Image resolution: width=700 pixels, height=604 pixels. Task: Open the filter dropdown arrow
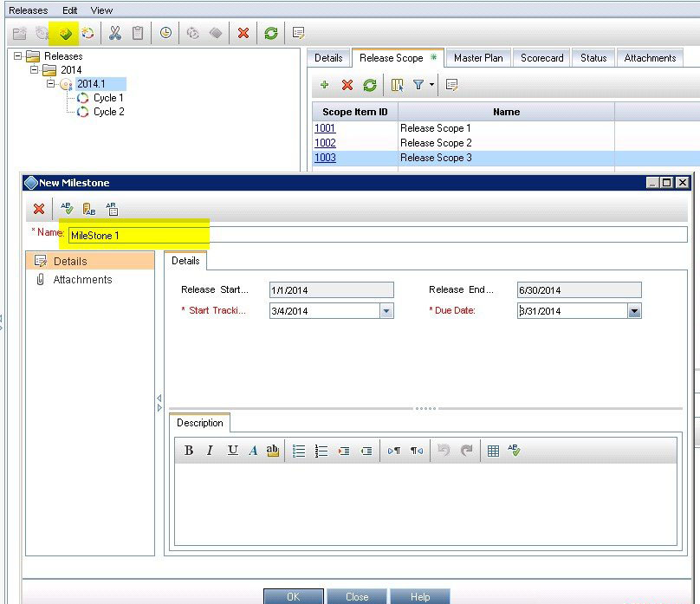(x=431, y=84)
